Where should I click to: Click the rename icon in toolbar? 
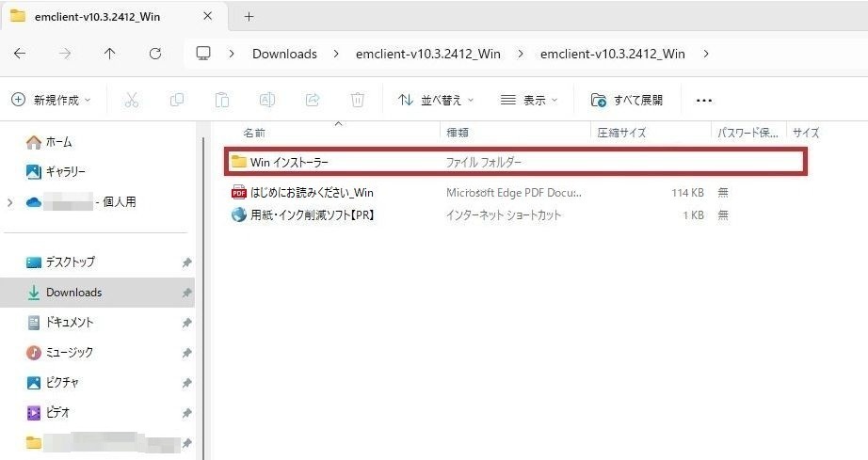[267, 100]
